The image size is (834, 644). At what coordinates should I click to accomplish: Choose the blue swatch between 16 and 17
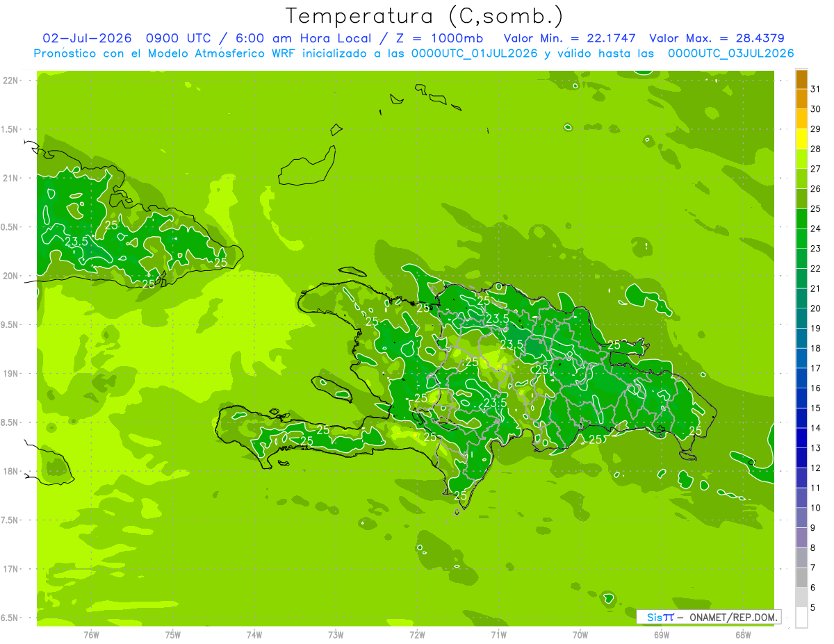(x=801, y=378)
